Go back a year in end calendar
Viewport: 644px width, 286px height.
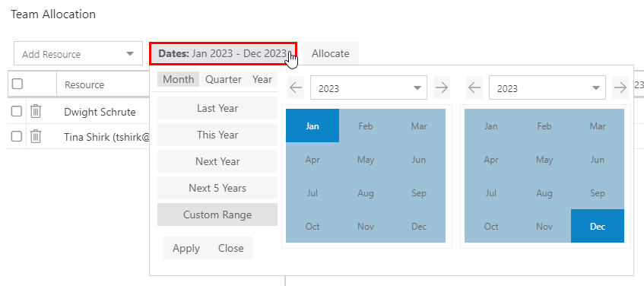coord(474,87)
